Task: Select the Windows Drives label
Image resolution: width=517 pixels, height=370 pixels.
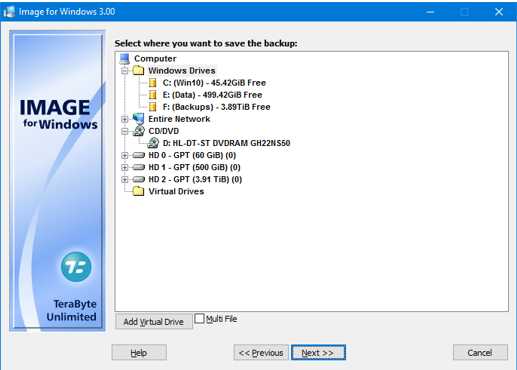Action: coord(182,71)
